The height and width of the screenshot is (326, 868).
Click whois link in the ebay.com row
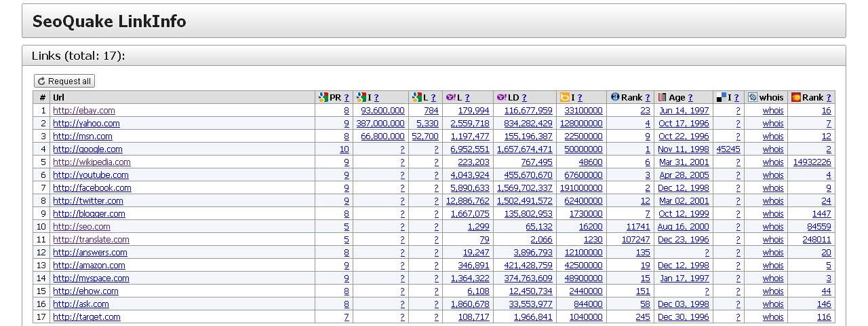click(x=773, y=111)
